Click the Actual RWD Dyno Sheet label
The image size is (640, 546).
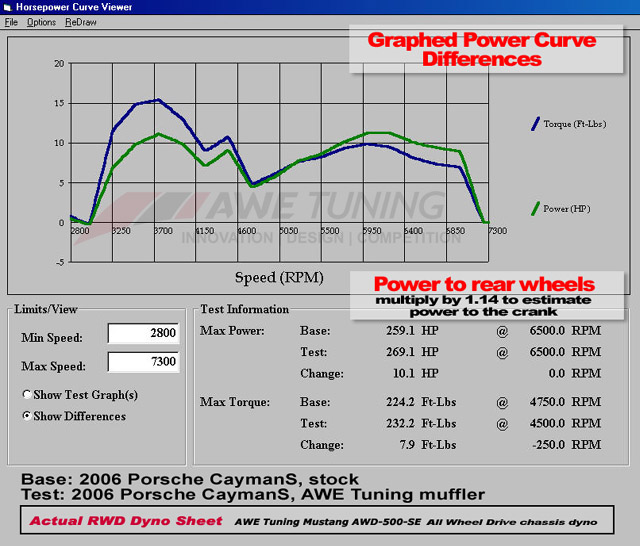[127, 521]
